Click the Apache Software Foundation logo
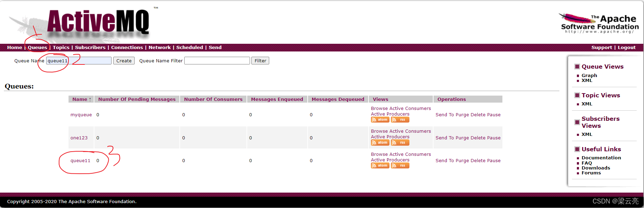The width and height of the screenshot is (644, 208). (x=599, y=23)
